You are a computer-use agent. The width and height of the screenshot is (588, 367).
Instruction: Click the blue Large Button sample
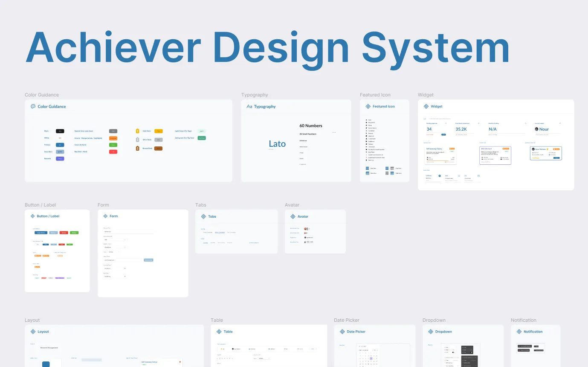[41, 233]
